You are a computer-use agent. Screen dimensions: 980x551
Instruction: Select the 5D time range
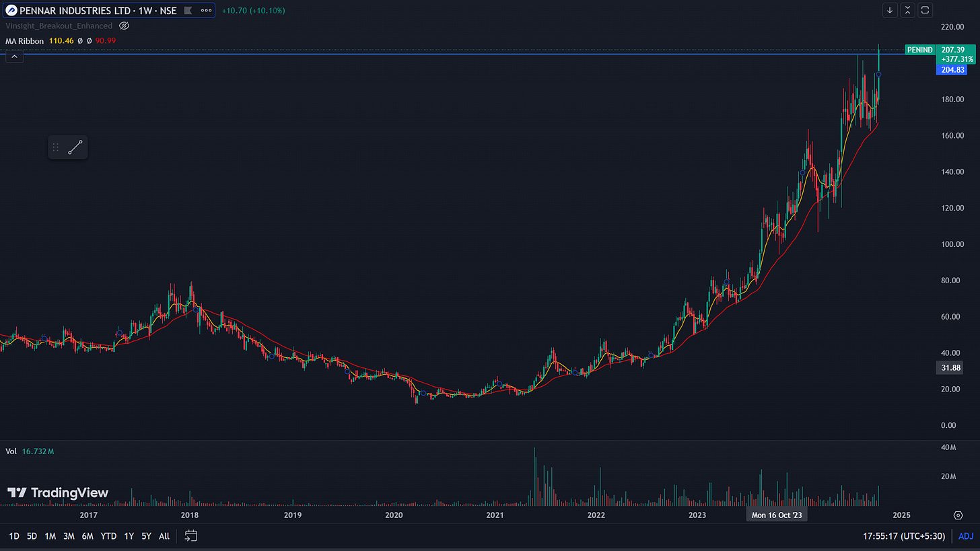[x=32, y=536]
